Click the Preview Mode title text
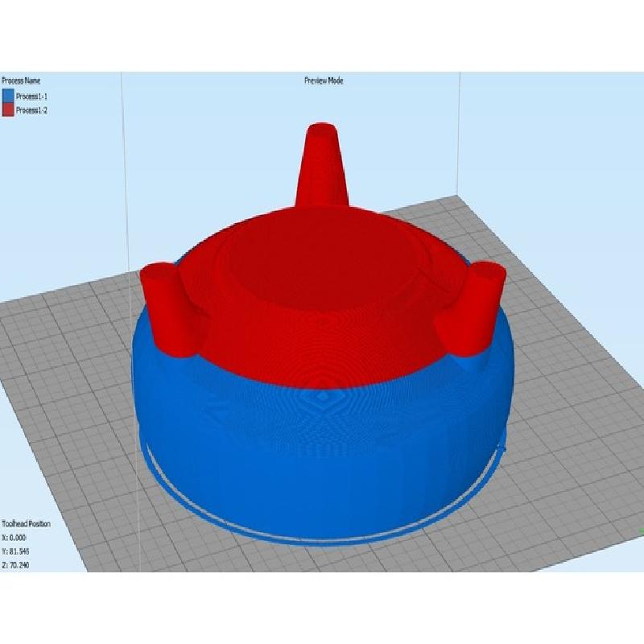This screenshot has width=644, height=644. coord(324,80)
